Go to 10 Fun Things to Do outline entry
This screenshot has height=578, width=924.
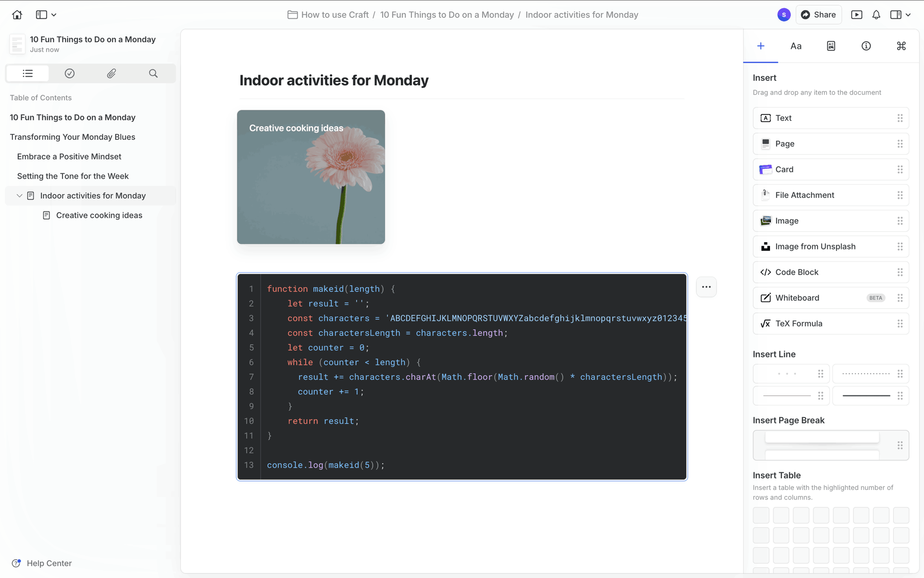pos(73,118)
